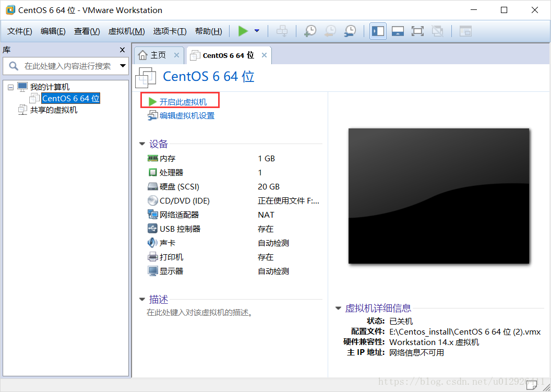Click the green power-on toolbar play icon

point(243,31)
